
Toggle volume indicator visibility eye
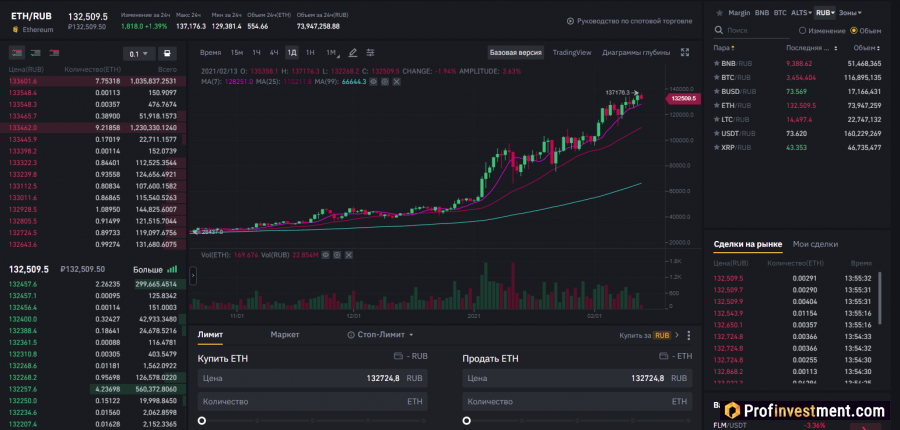pos(325,255)
